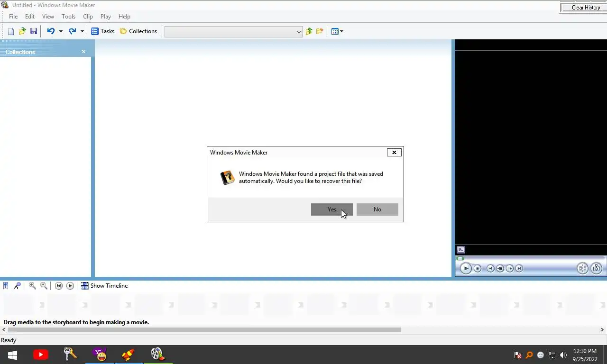Image resolution: width=607 pixels, height=364 pixels.
Task: Open the rocket app on the taskbar
Action: pyautogui.click(x=129, y=355)
